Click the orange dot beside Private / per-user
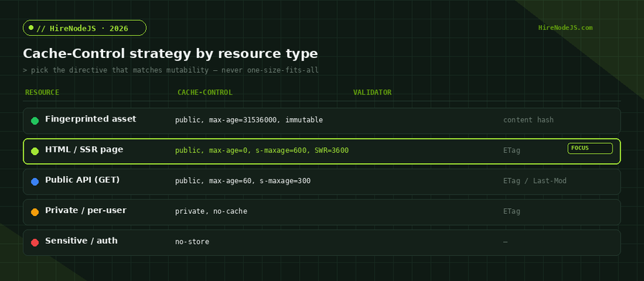Viewport: 644px width, 281px height. click(35, 212)
